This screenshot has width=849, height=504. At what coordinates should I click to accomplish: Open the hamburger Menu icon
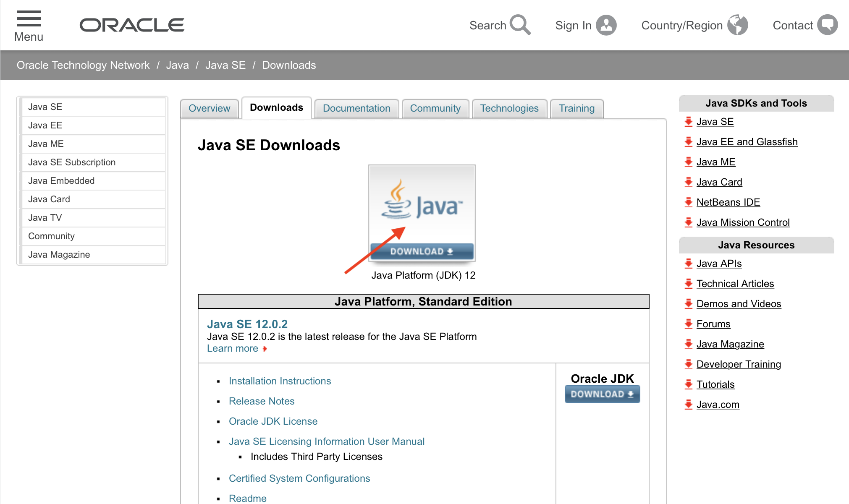[x=29, y=19]
